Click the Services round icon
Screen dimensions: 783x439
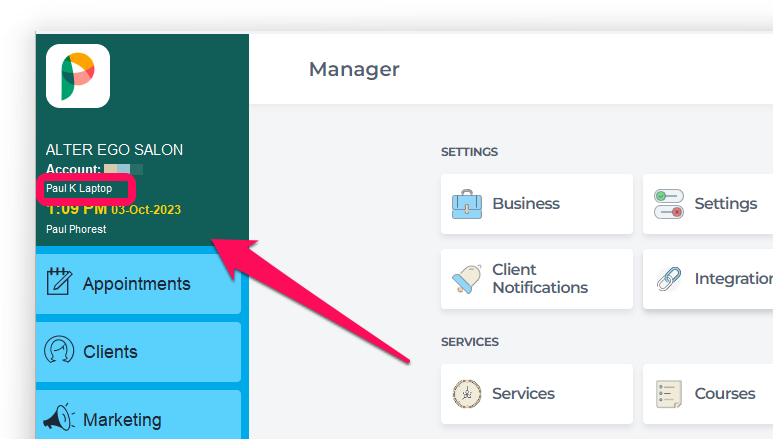[467, 394]
